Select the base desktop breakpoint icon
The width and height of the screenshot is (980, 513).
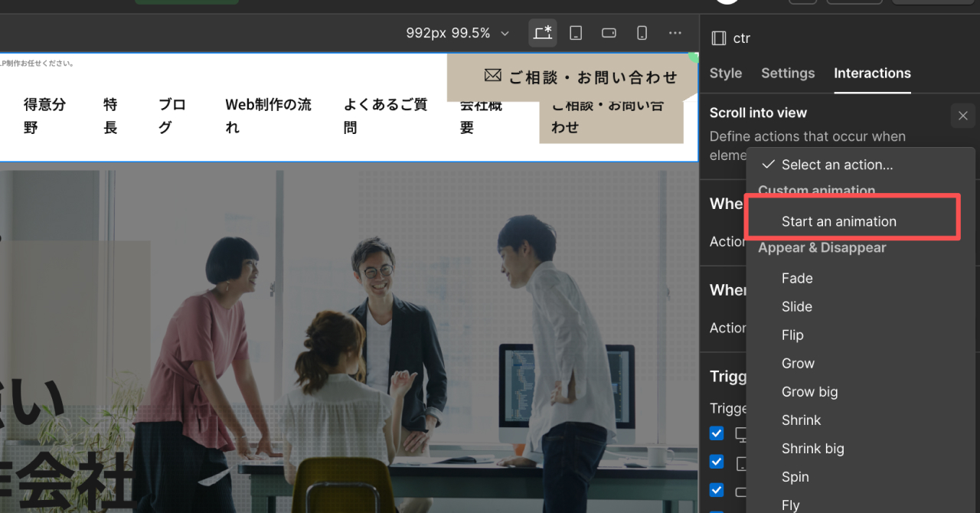tap(543, 33)
